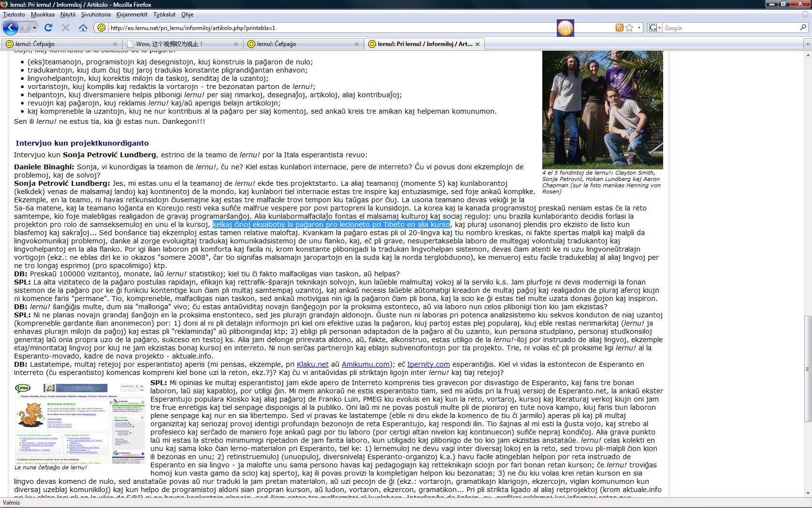
Task: Open the Ohje menu
Action: coord(187,15)
